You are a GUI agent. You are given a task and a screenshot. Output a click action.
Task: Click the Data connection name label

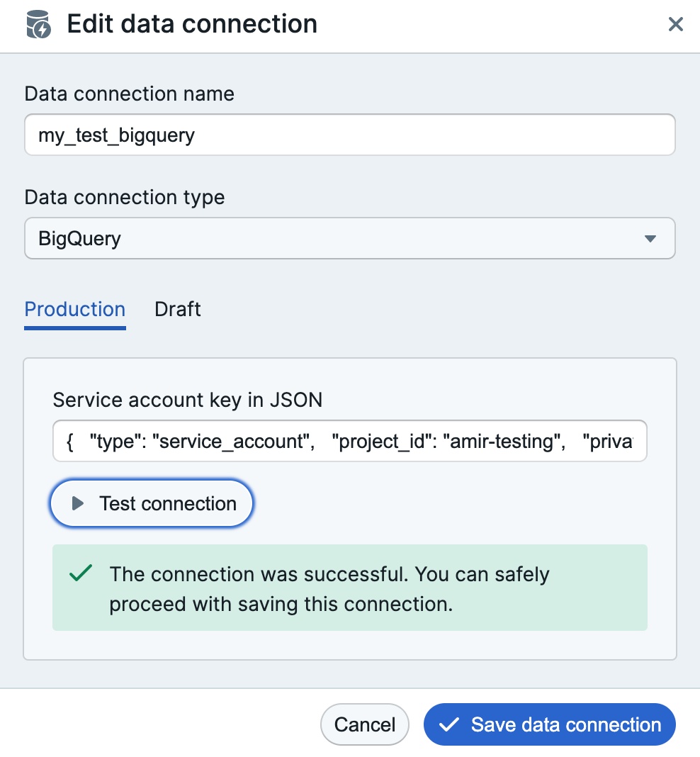(129, 94)
